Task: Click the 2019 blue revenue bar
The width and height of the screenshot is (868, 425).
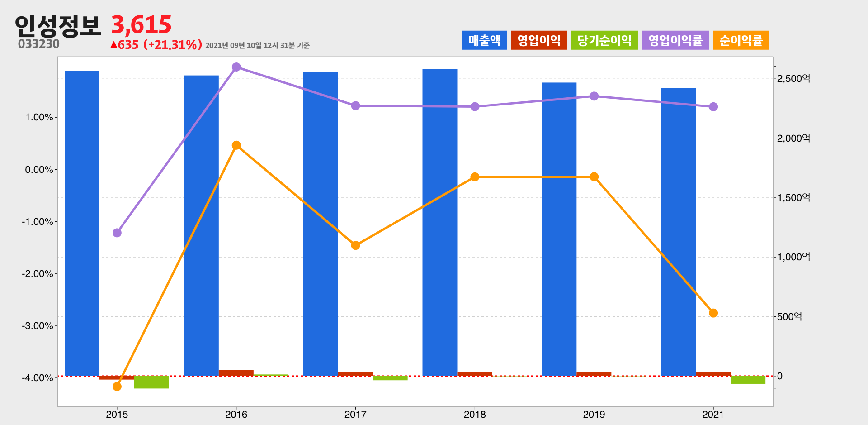Action: [559, 229]
